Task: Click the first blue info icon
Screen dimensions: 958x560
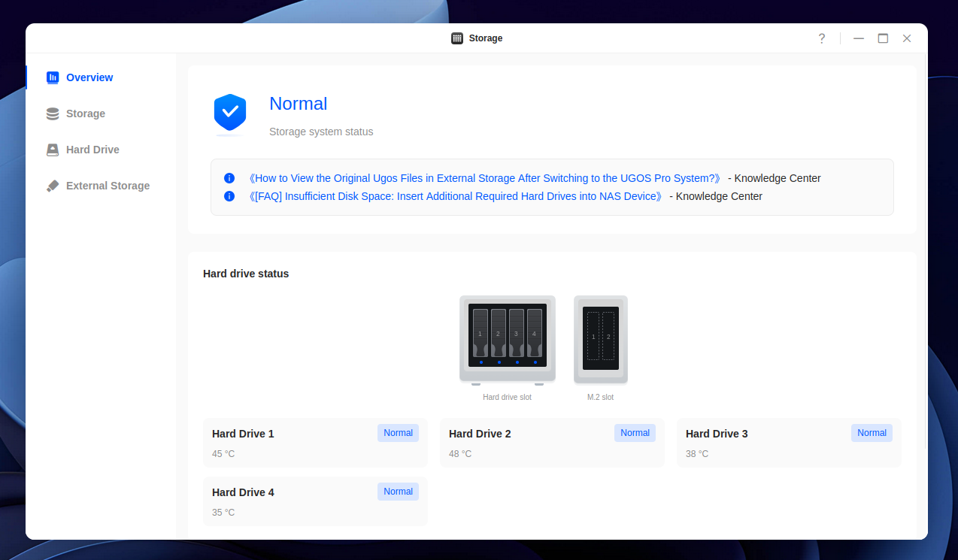Action: click(x=229, y=178)
